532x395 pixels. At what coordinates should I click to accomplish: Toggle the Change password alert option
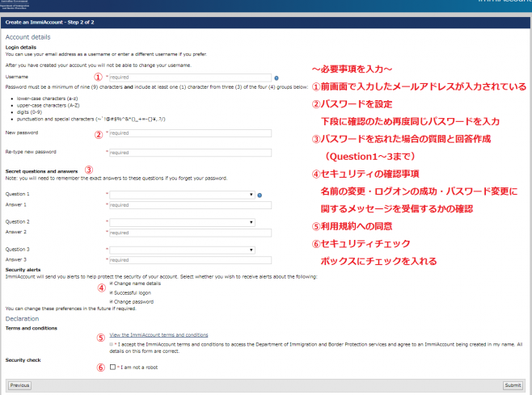click(112, 300)
